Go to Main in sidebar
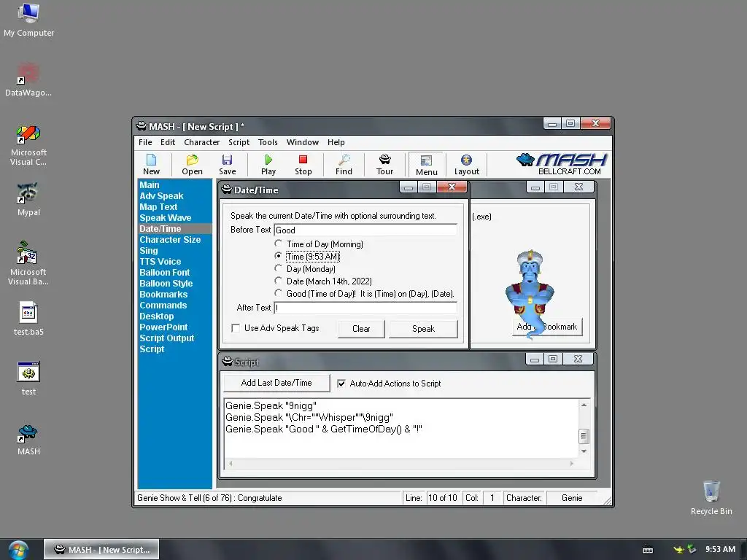 [x=150, y=184]
